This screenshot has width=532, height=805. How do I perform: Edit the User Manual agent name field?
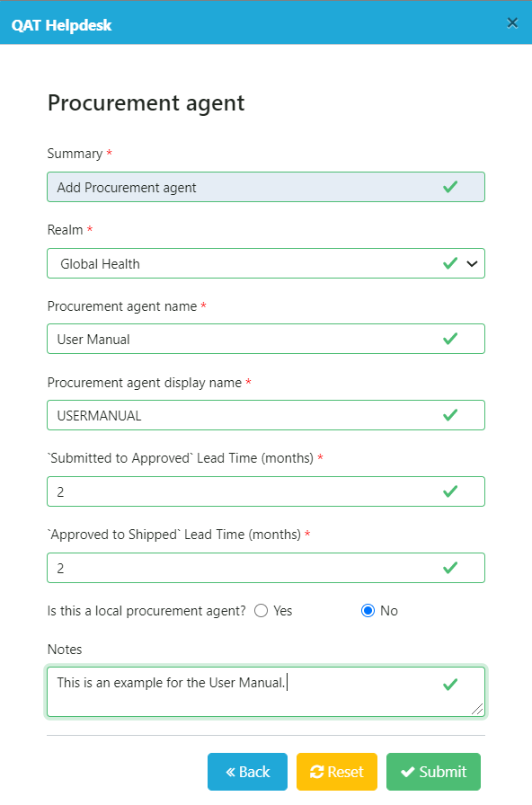click(x=266, y=339)
